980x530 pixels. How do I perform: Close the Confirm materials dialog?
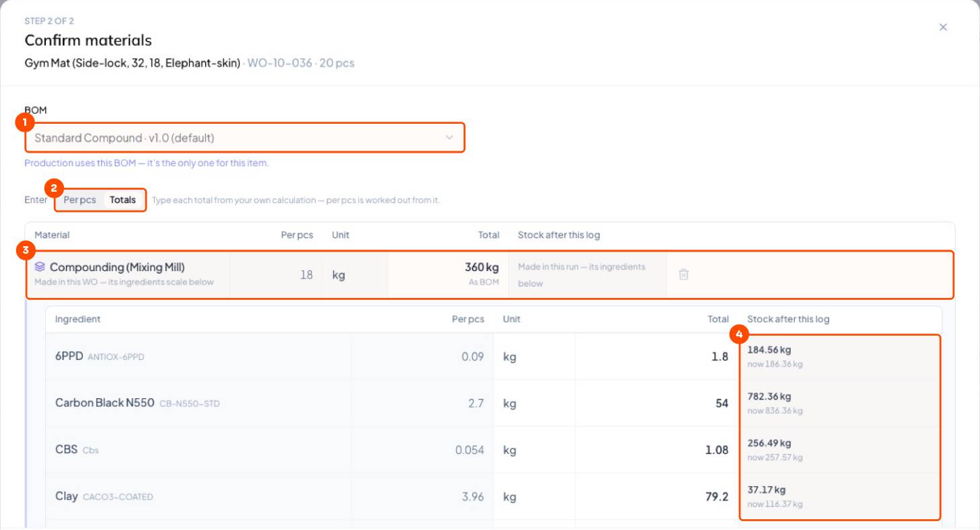tap(943, 28)
